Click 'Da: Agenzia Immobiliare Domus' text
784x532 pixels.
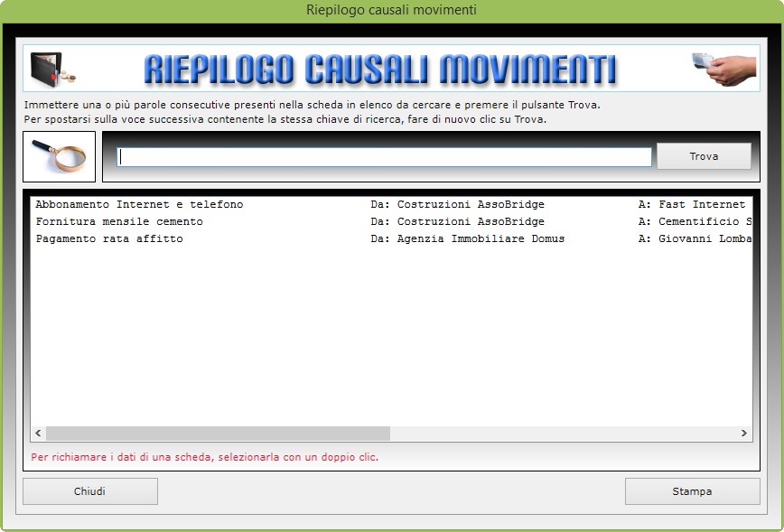click(468, 239)
